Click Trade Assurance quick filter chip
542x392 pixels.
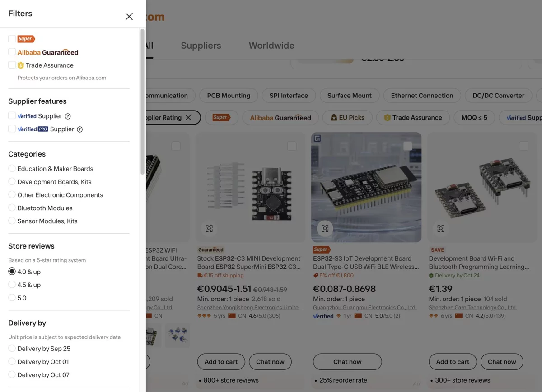click(413, 118)
